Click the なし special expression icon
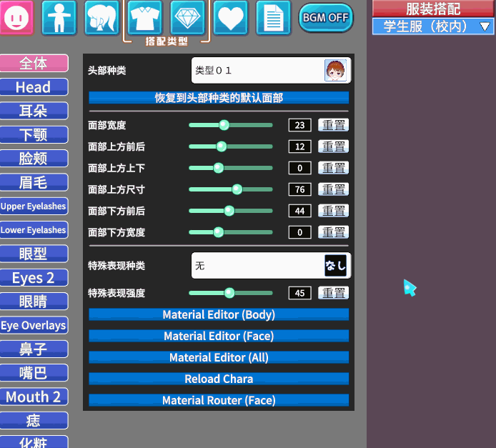The width and height of the screenshot is (496, 448). pos(335,266)
